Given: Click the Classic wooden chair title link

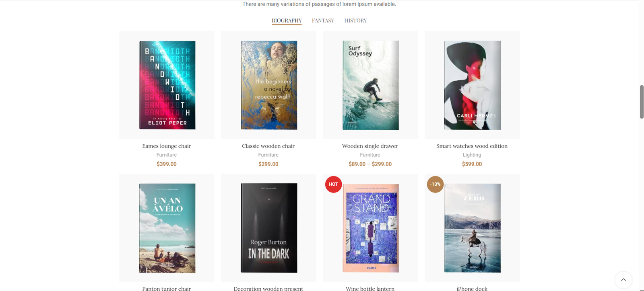Looking at the screenshot, I should coord(268,146).
